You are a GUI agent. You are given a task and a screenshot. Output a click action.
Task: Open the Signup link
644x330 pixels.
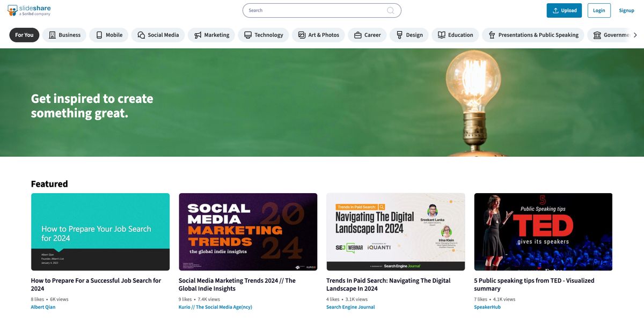(626, 10)
